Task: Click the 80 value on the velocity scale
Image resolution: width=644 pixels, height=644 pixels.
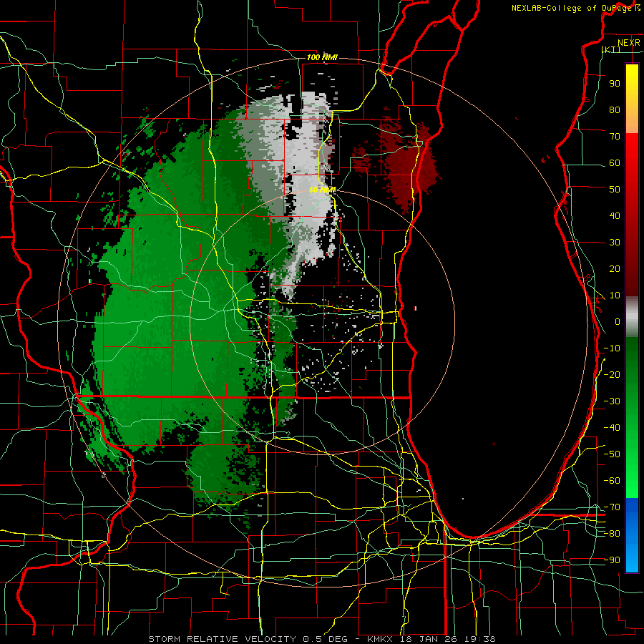Action: coord(615,109)
